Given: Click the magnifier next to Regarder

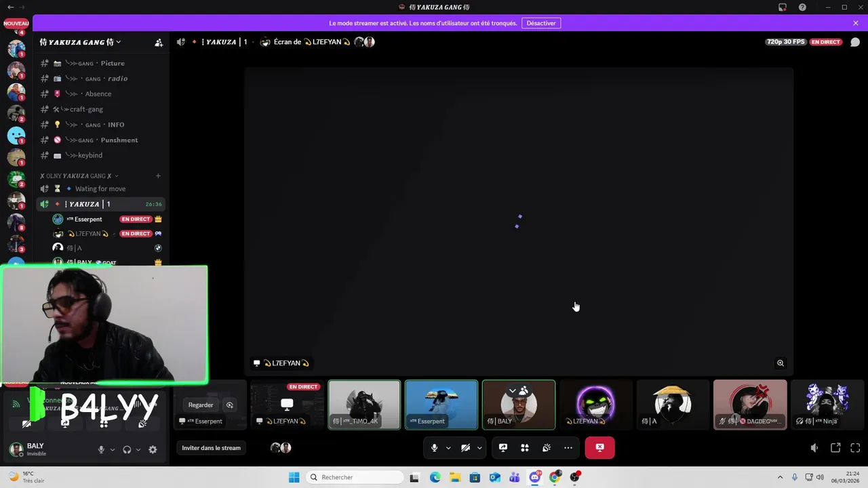Looking at the screenshot, I should [230, 405].
